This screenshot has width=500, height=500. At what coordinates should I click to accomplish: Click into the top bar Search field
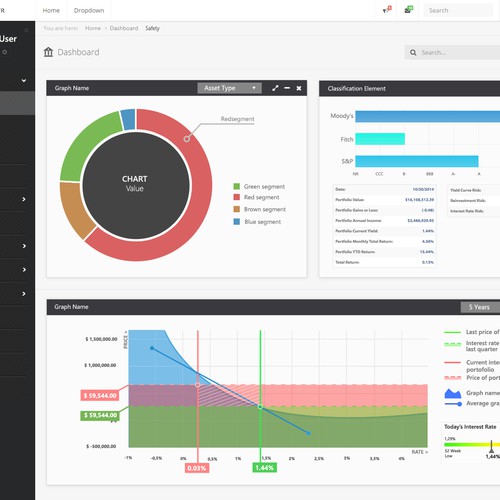(458, 10)
